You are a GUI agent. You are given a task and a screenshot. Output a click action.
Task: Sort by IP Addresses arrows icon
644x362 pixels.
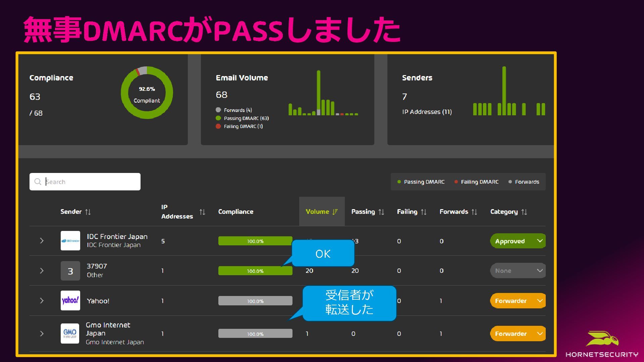(202, 212)
